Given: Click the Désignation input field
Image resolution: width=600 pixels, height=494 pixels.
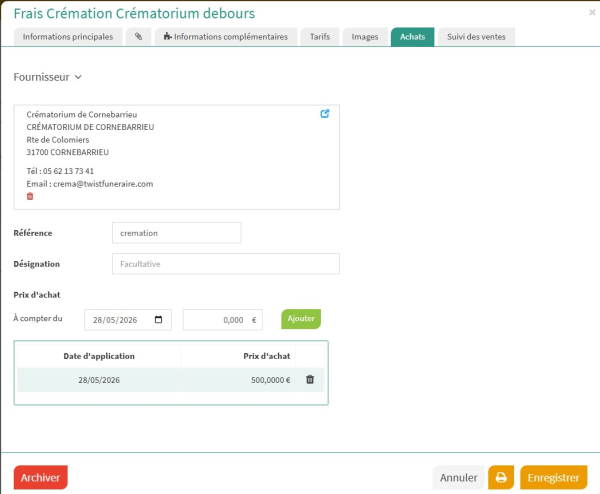Looking at the screenshot, I should coord(226,264).
